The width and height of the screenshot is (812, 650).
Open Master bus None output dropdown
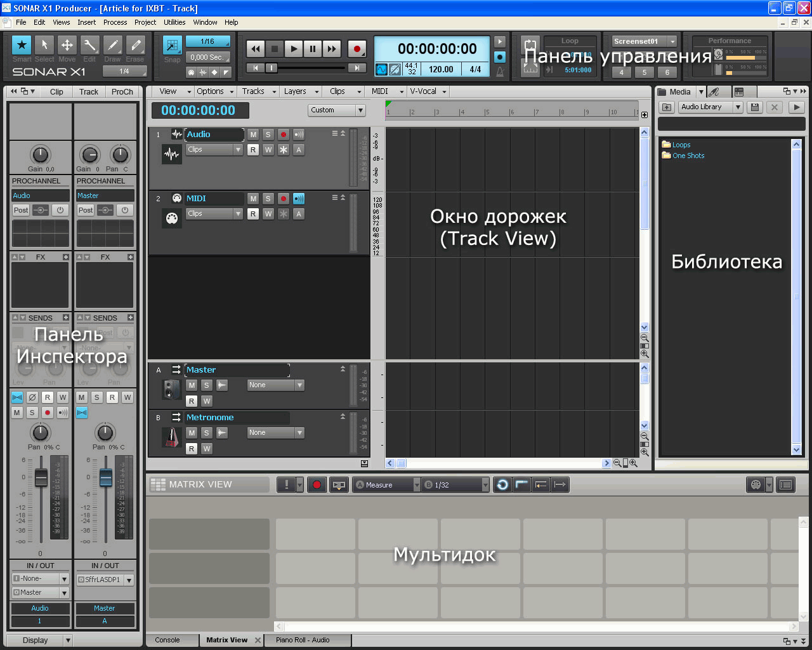click(x=276, y=385)
